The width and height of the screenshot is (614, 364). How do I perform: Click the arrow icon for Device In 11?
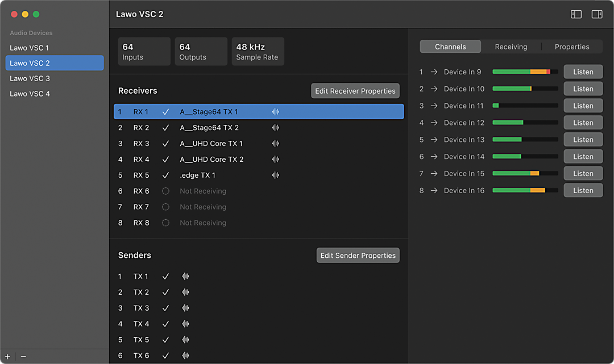click(x=434, y=106)
